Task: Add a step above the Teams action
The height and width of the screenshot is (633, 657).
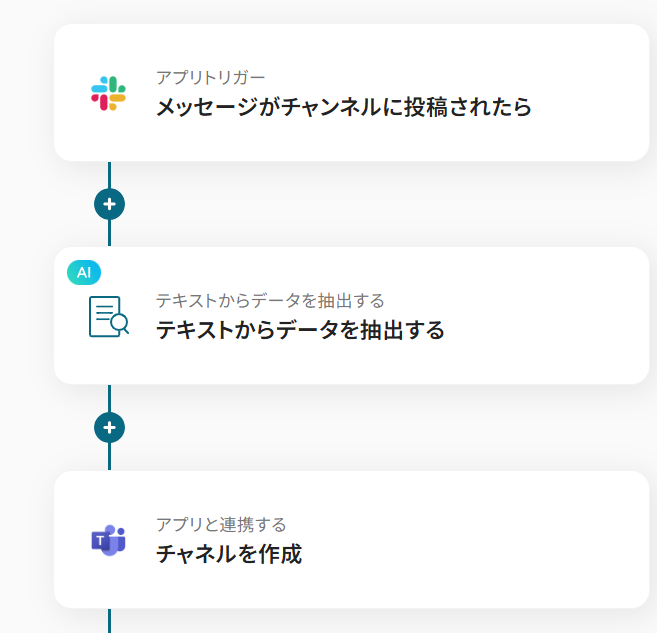Action: click(x=109, y=428)
